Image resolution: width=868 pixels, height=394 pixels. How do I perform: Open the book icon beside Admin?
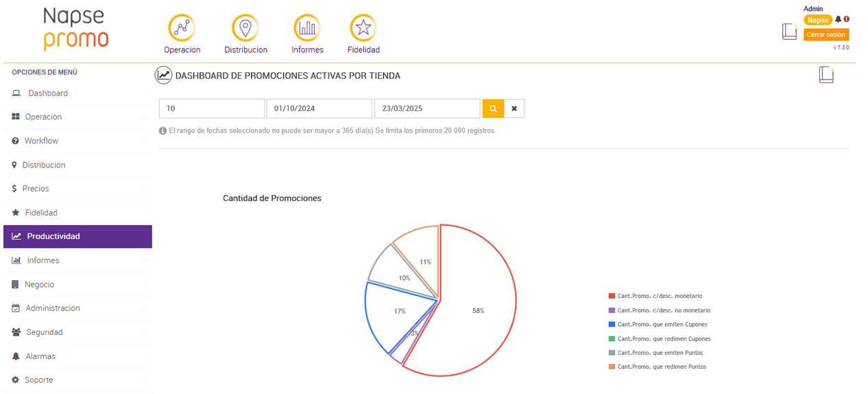[789, 32]
